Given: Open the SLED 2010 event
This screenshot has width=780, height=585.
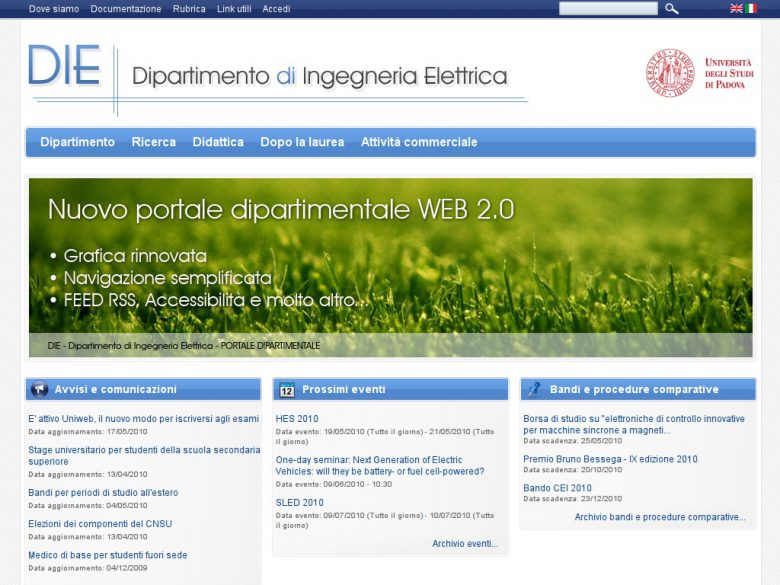Looking at the screenshot, I should [x=299, y=503].
